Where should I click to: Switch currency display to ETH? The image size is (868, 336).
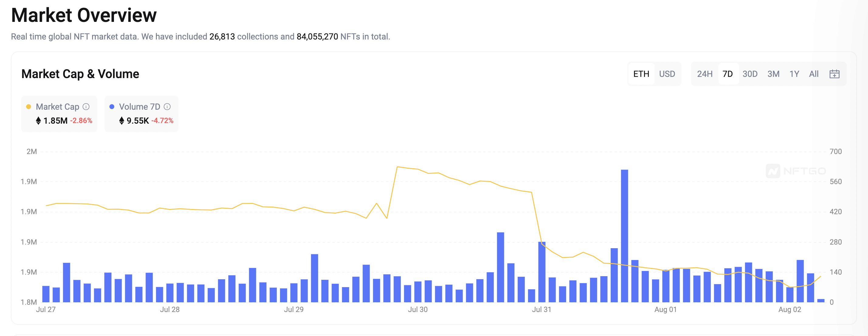641,74
